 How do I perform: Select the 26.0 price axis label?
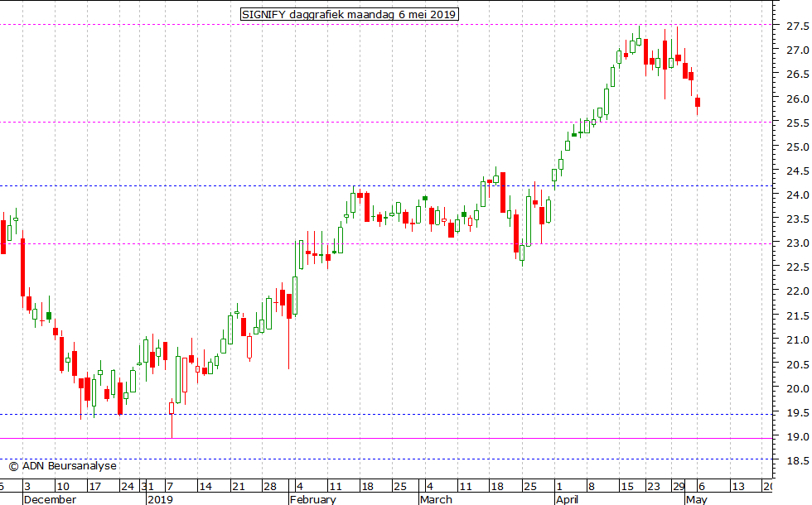[x=797, y=99]
